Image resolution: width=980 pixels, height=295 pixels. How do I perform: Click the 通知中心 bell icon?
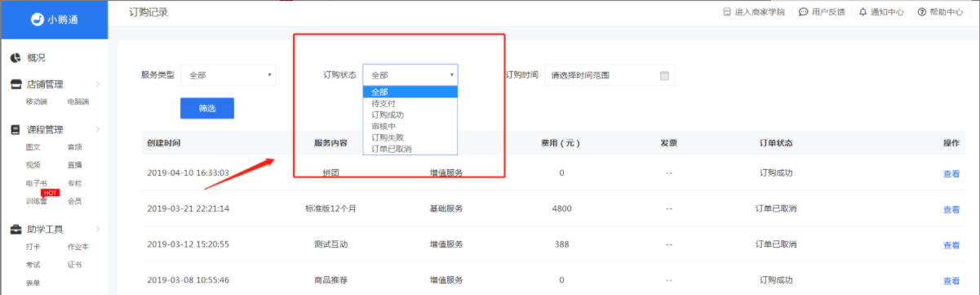click(862, 12)
